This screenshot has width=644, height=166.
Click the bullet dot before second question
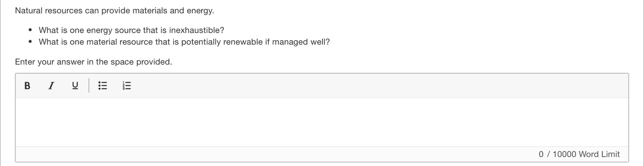pyautogui.click(x=31, y=42)
